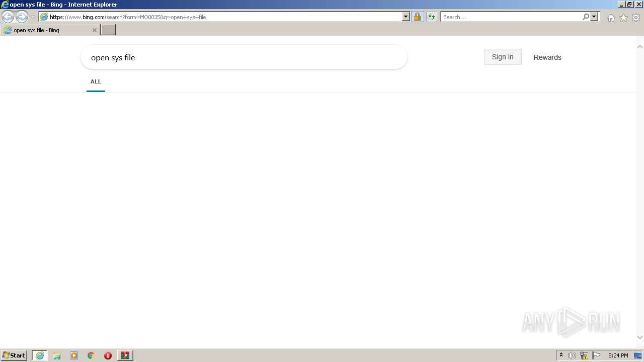Image resolution: width=644 pixels, height=362 pixels.
Task: Click the Internet Explorer title bar logo
Action: pyautogui.click(x=5, y=5)
